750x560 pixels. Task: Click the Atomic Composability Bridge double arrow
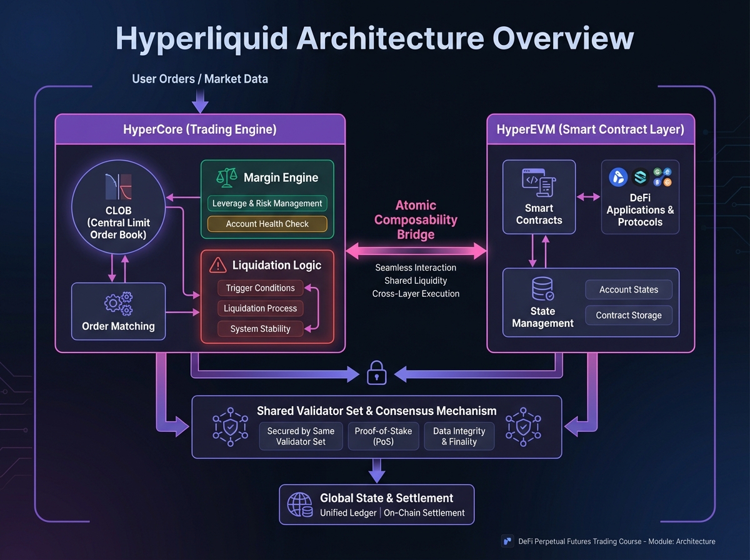pos(416,251)
